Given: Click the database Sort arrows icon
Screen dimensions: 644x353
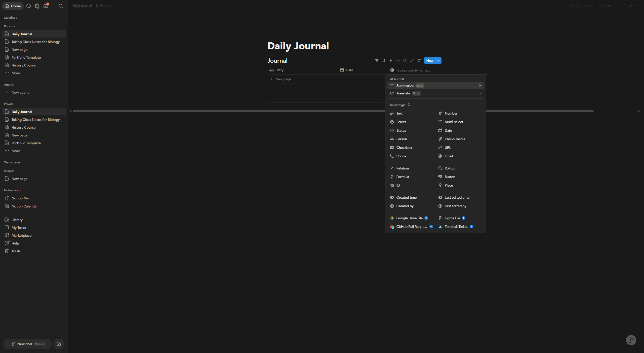Looking at the screenshot, I should pos(384,60).
